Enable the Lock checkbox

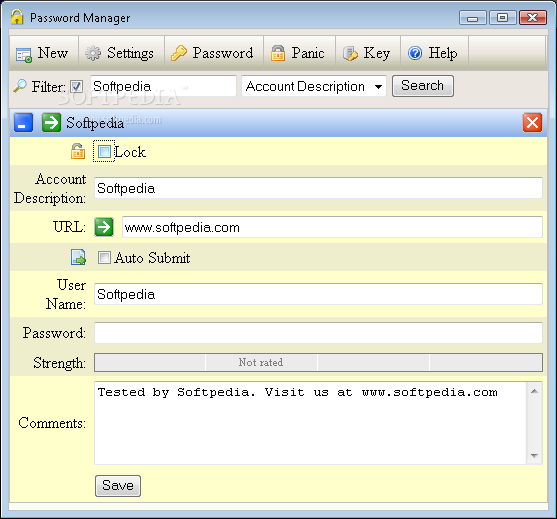(104, 151)
